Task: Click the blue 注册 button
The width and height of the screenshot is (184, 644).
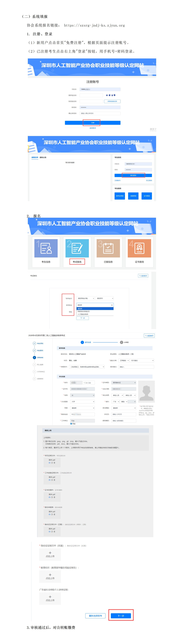Action: (x=92, y=123)
